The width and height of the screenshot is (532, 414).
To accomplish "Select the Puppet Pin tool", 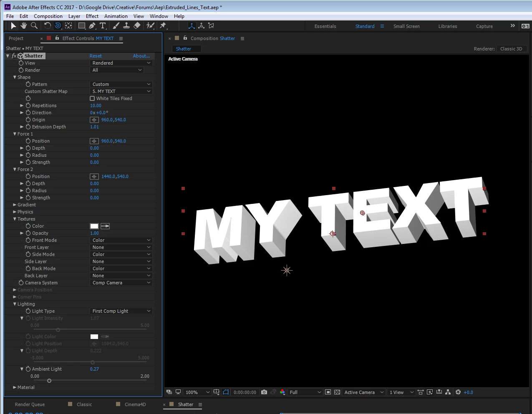I will tap(163, 26).
